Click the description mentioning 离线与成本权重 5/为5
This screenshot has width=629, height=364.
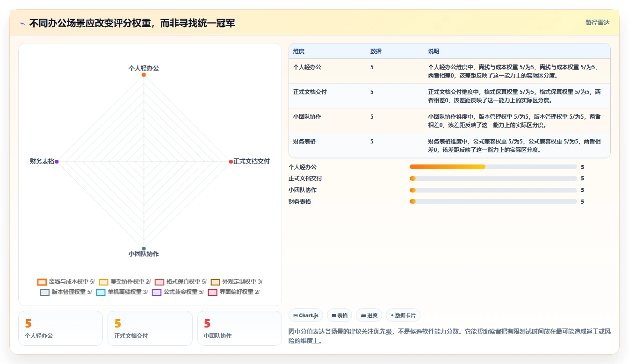point(513,71)
